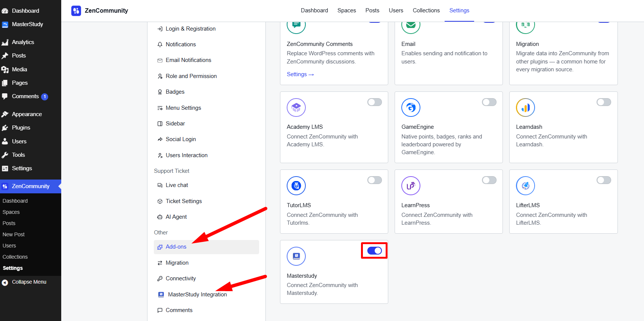The image size is (644, 321).
Task: Enable the Academy LMS toggle
Action: pos(374,102)
